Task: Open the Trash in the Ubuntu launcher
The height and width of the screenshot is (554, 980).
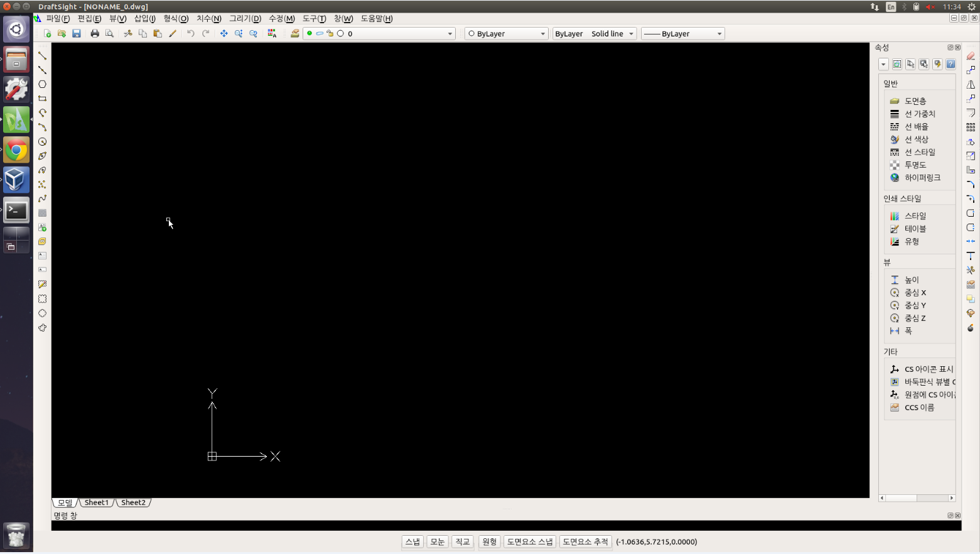Action: [x=16, y=536]
